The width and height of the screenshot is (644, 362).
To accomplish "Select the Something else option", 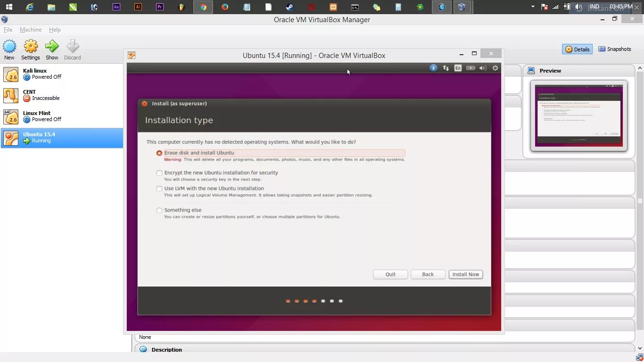I will point(159,211).
